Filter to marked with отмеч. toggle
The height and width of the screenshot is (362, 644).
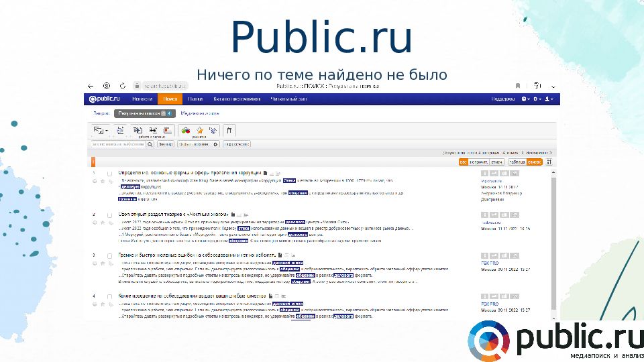(x=497, y=162)
